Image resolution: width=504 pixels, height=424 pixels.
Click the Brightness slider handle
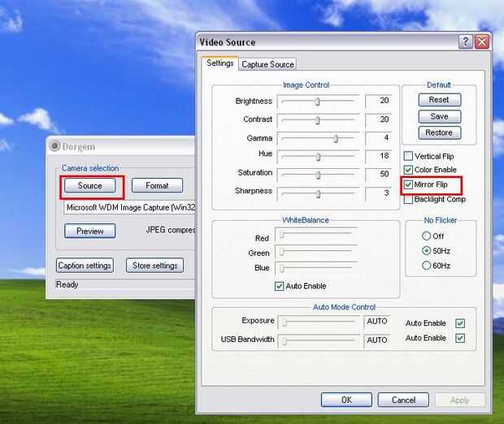[x=318, y=102]
